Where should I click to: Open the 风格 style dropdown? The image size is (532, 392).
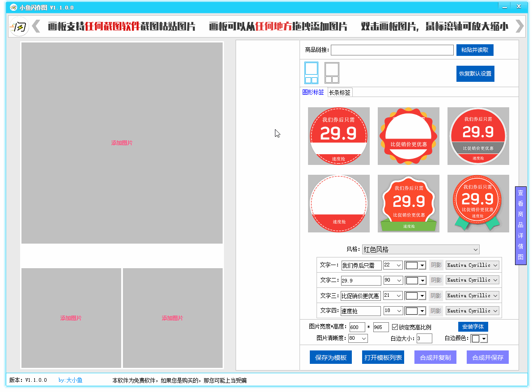click(420, 249)
